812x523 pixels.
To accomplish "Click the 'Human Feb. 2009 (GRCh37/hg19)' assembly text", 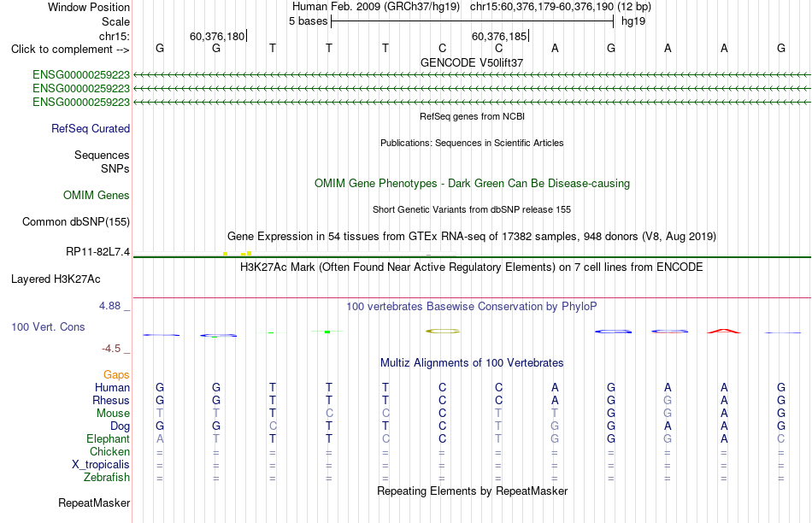I will pos(376,7).
